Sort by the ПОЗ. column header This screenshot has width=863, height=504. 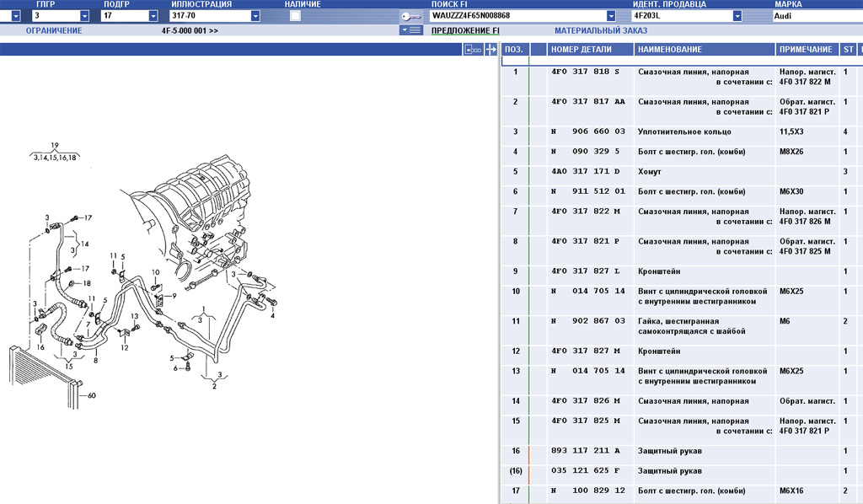click(515, 50)
